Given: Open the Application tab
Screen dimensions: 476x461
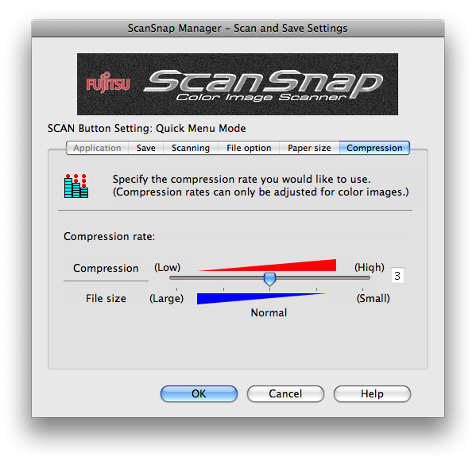Looking at the screenshot, I should coord(97,148).
